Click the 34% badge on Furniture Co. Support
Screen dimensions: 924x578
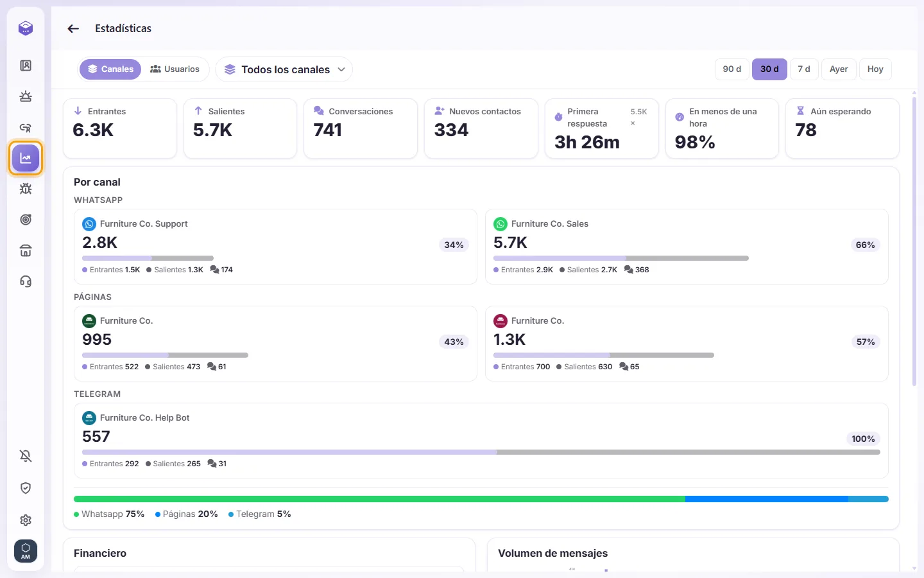click(454, 245)
